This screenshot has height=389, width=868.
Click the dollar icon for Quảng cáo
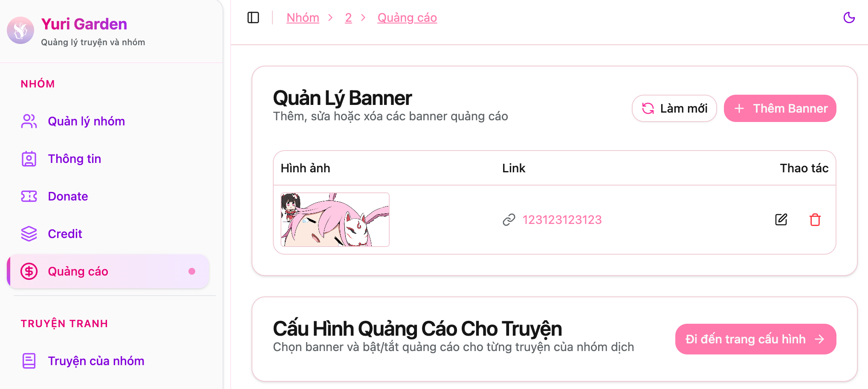[x=29, y=271]
